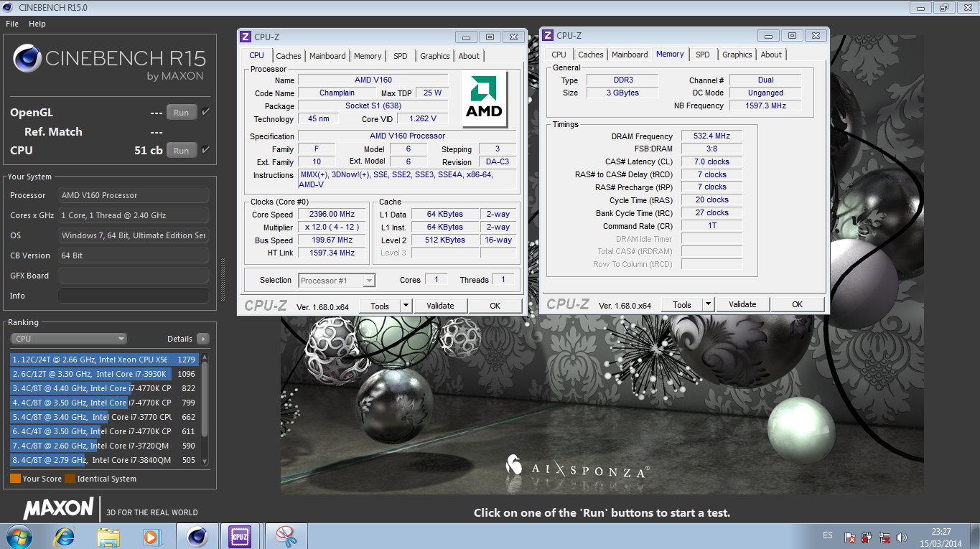Viewport: 980px width, 549px height.
Task: Run the CPU benchmark
Action: point(182,150)
